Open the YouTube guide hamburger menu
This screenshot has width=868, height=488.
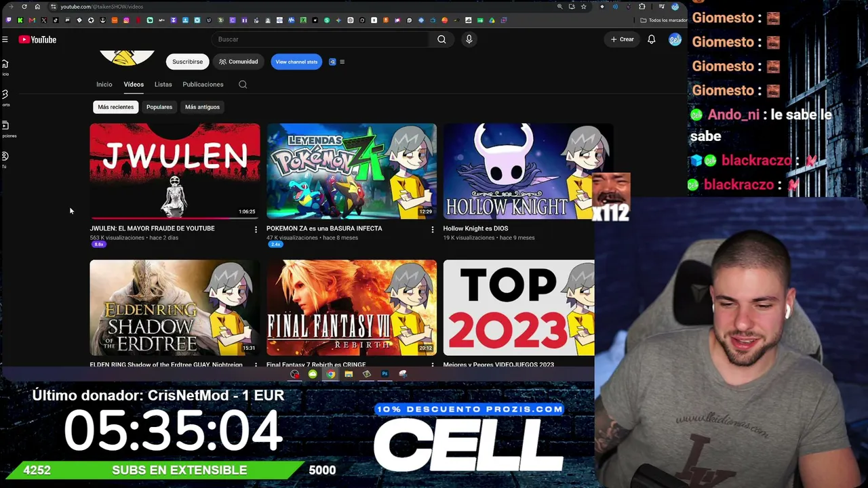click(5, 39)
